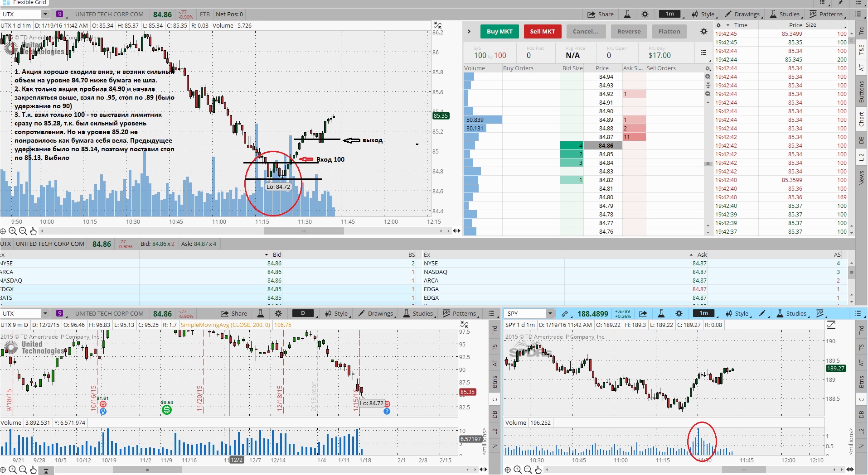Click horizontal scrollbar under SPY chart

pyautogui.click(x=743, y=470)
